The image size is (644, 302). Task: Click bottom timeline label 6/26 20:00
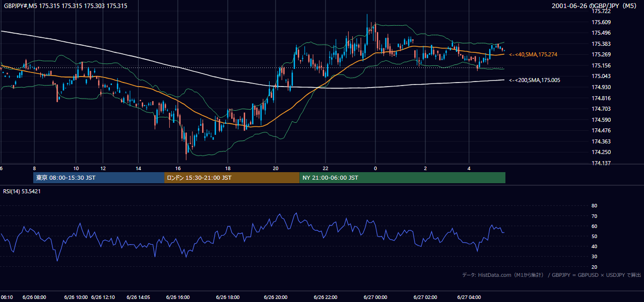tap(276, 297)
